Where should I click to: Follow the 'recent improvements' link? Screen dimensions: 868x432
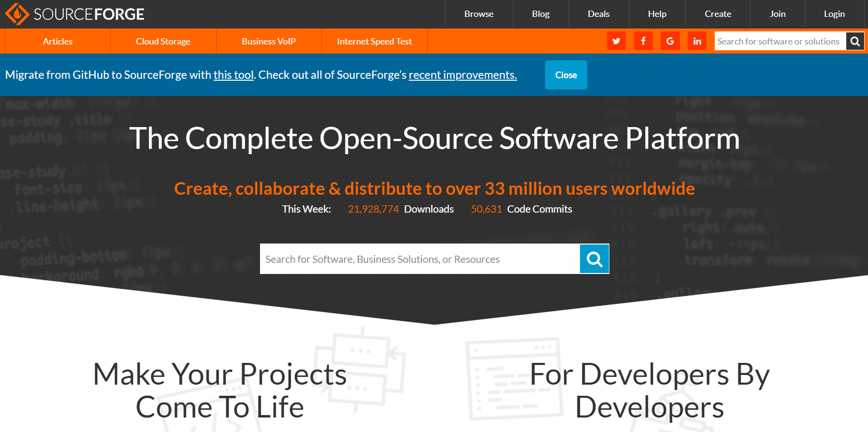463,75
